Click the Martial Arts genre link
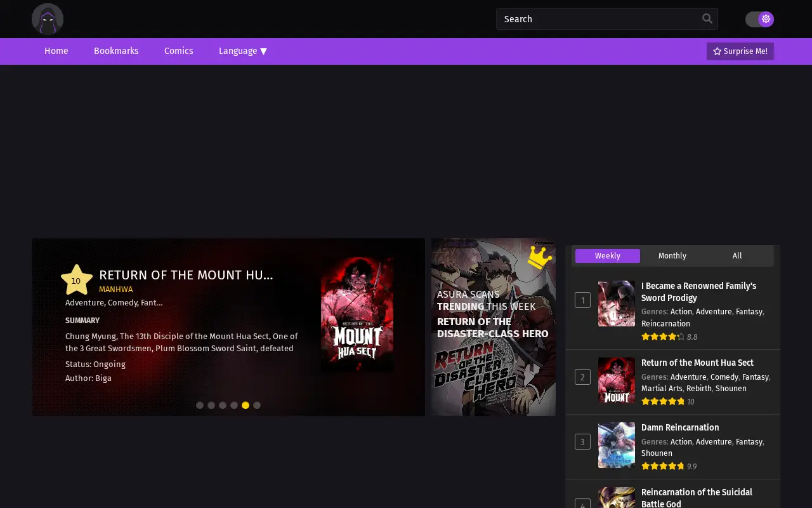This screenshot has width=812, height=508. (662, 389)
